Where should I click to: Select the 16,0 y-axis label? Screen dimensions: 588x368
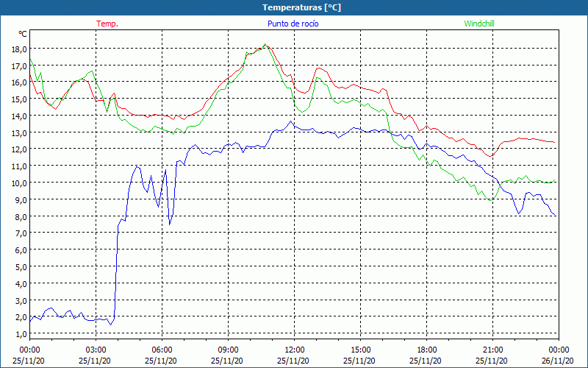(19, 82)
